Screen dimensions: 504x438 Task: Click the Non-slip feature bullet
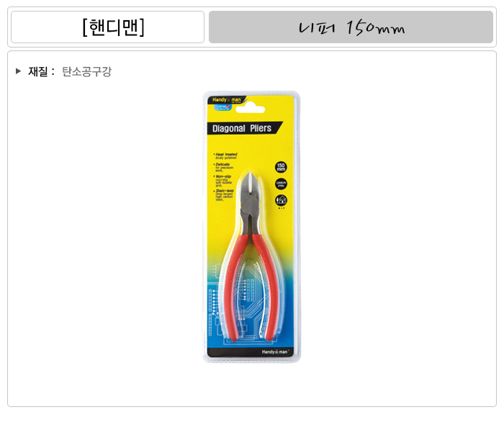[223, 181]
